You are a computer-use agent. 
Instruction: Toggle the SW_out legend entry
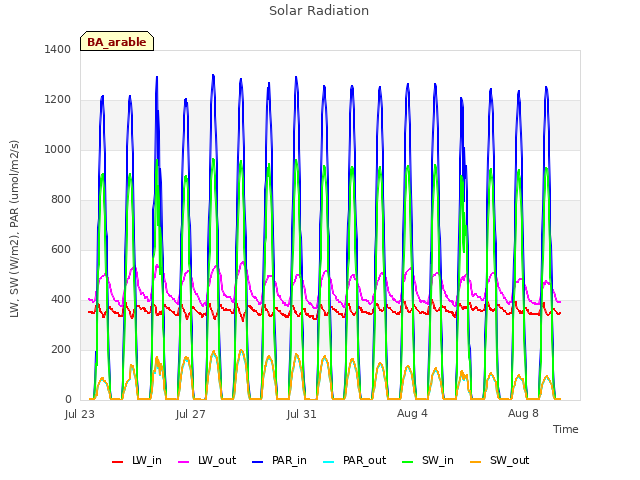(500, 461)
